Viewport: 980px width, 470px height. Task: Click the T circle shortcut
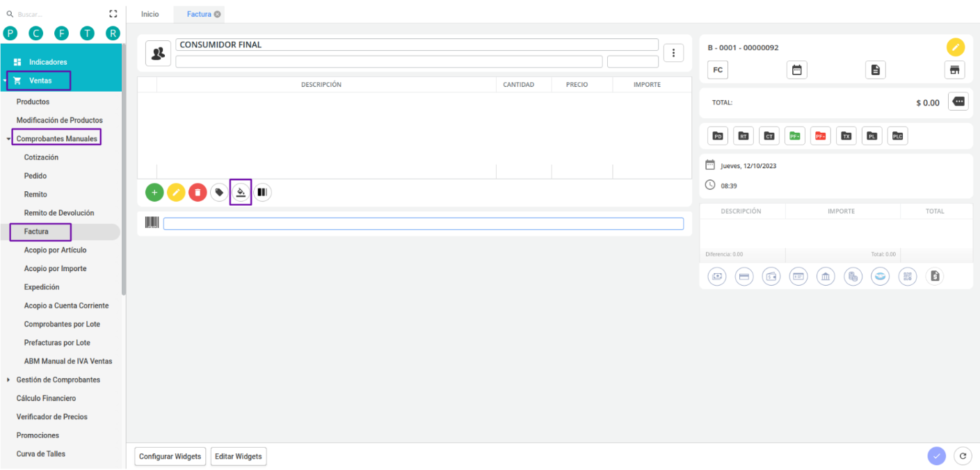click(x=87, y=33)
